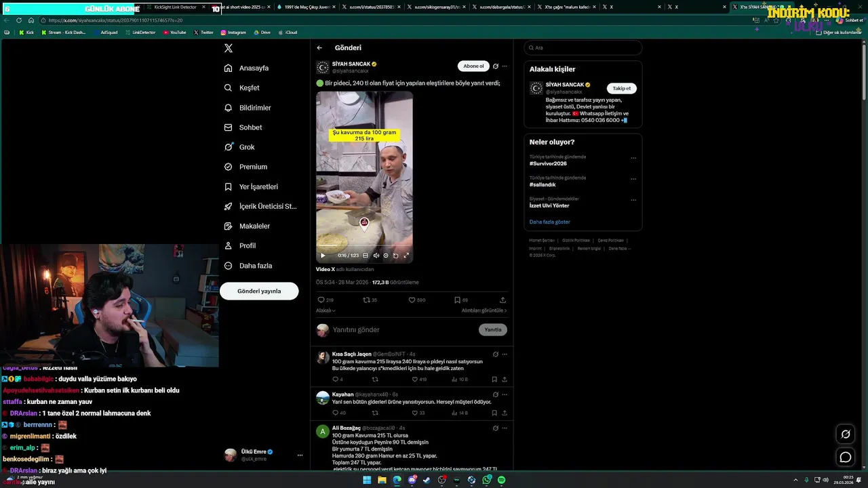Screen dimensions: 868x488
Task: Expand Daha fazla menu in sidebar
Action: point(248,266)
